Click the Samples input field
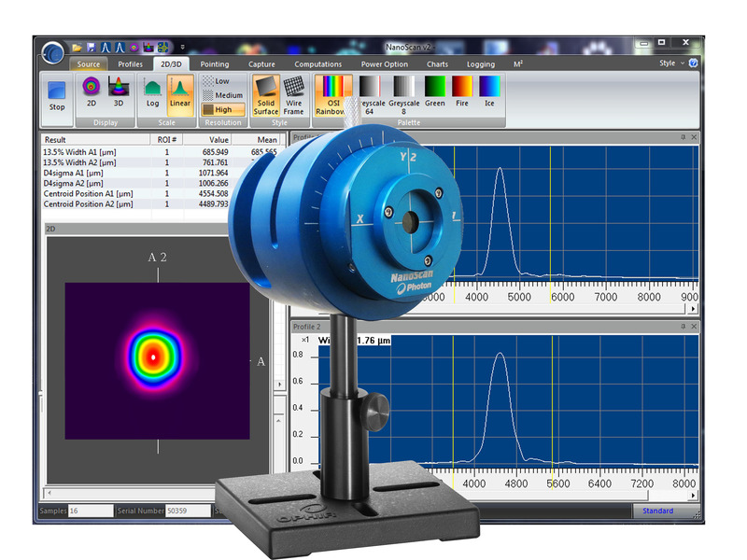This screenshot has height=560, width=747. click(x=89, y=511)
